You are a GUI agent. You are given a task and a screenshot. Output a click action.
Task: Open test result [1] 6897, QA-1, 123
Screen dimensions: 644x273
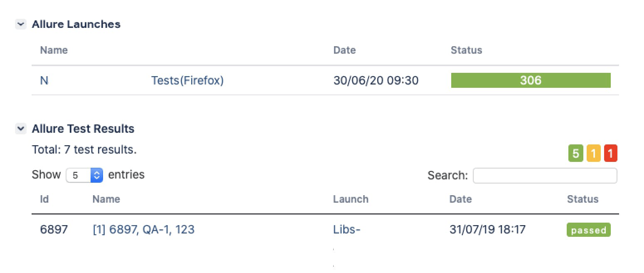(x=143, y=229)
